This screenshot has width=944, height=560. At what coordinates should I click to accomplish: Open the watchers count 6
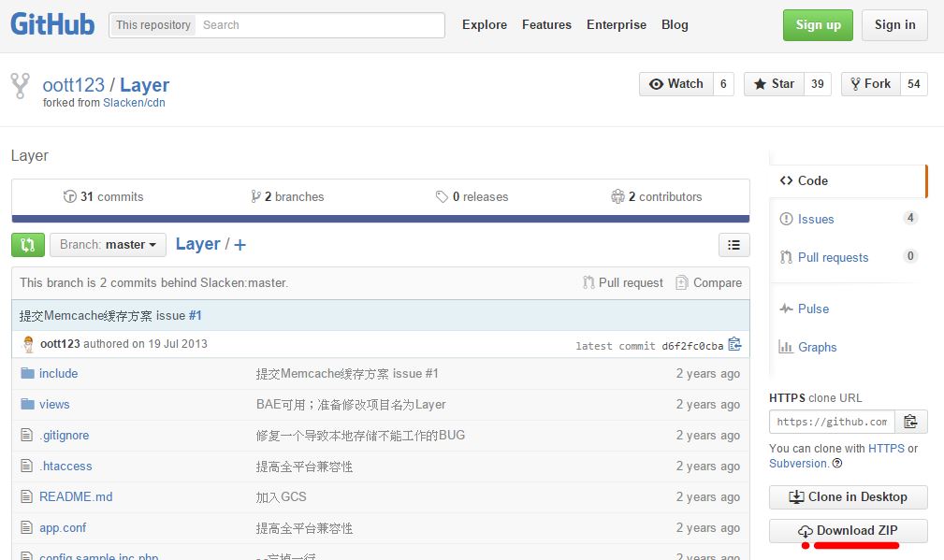click(723, 84)
